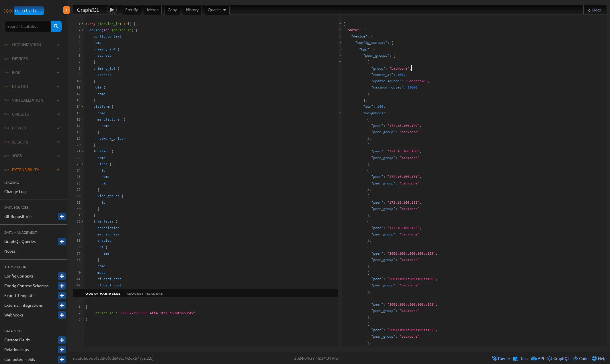Fold the platform block at line 14
The image size is (610, 364).
tap(83, 107)
